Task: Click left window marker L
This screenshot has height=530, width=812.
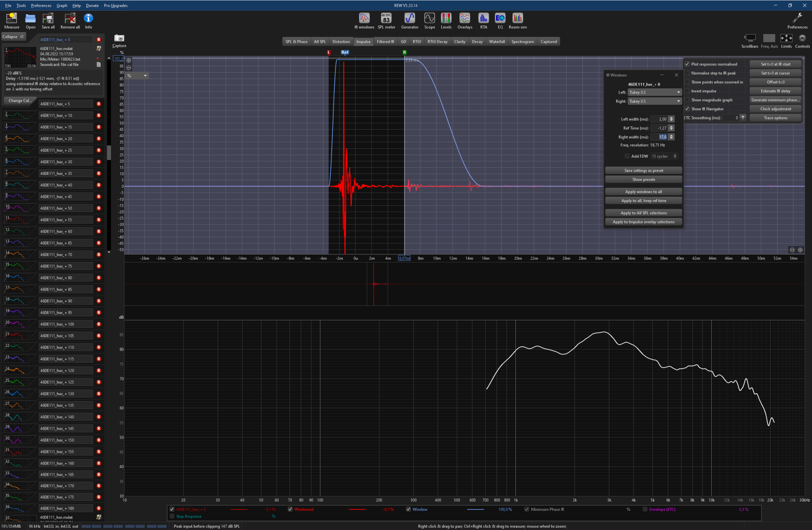Action: tap(329, 52)
